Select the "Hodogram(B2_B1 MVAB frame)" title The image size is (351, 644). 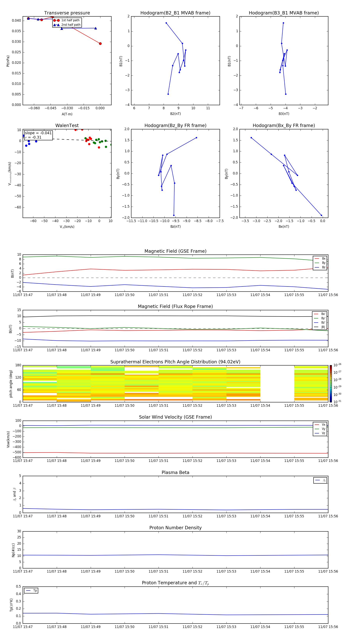click(175, 13)
